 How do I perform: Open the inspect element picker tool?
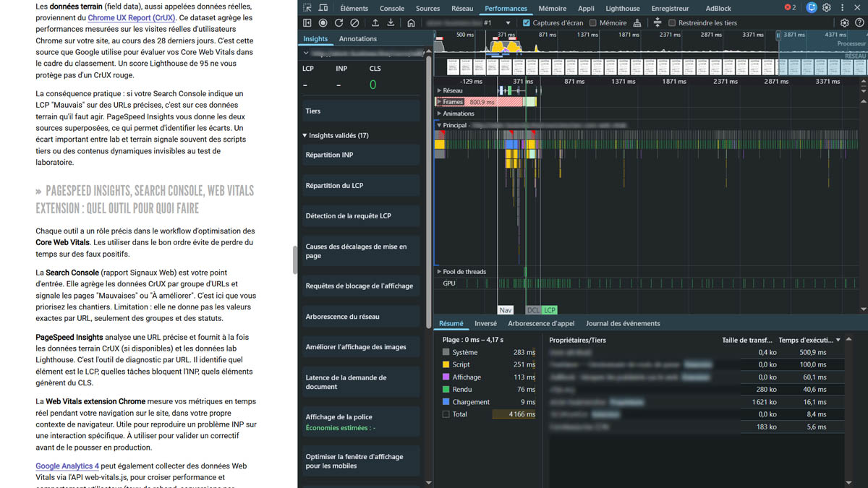tap(307, 8)
